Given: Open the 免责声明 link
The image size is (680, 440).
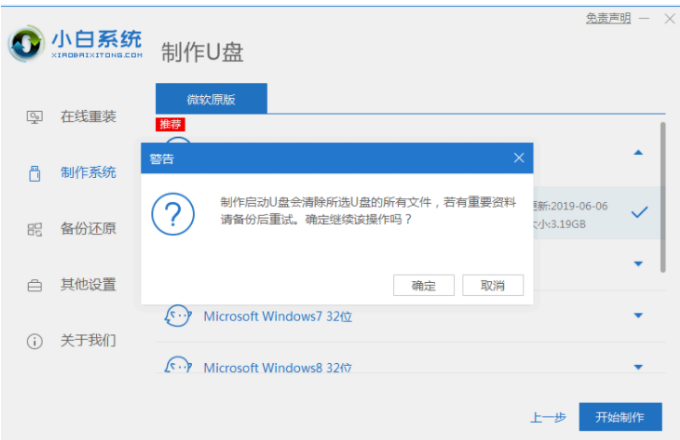Looking at the screenshot, I should tap(609, 19).
